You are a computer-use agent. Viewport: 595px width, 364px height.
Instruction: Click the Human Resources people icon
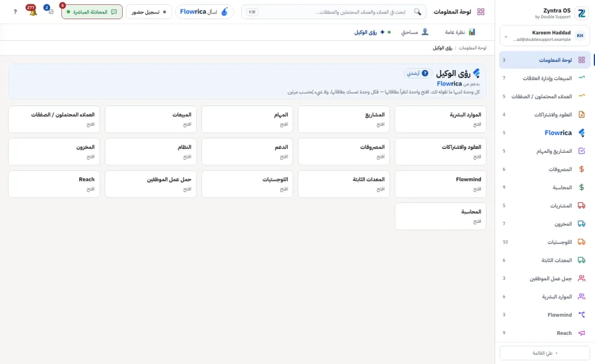click(x=581, y=297)
